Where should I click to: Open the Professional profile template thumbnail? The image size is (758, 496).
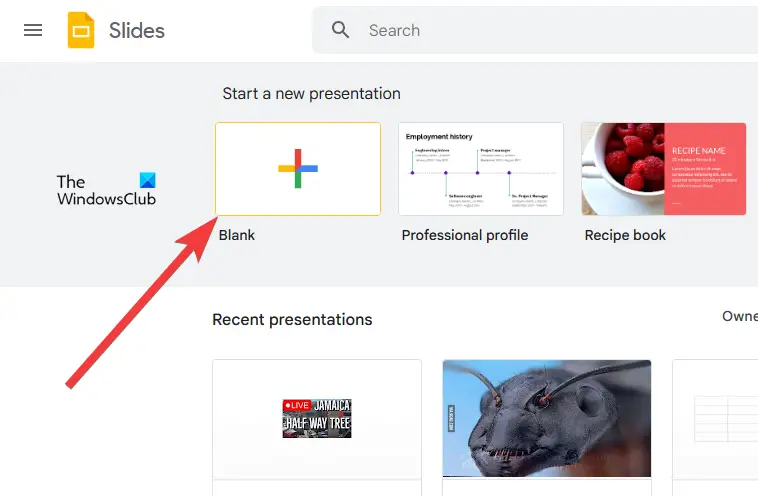[x=481, y=169]
